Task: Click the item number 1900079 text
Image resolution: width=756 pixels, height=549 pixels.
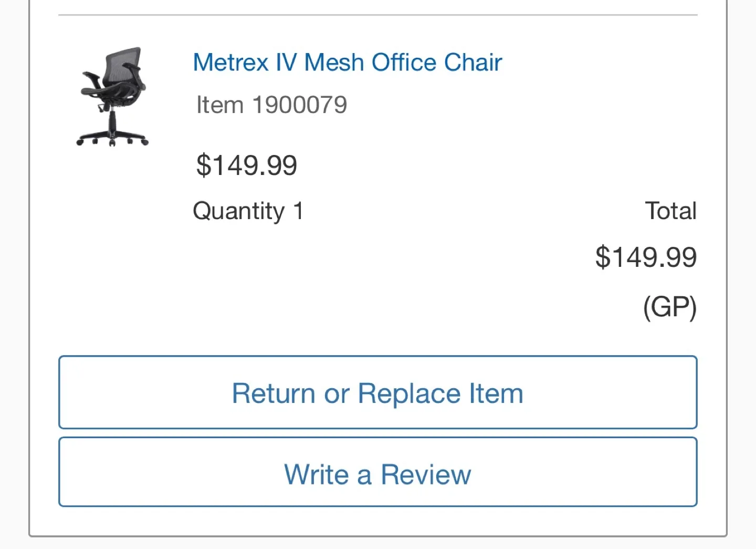Action: pos(271,104)
